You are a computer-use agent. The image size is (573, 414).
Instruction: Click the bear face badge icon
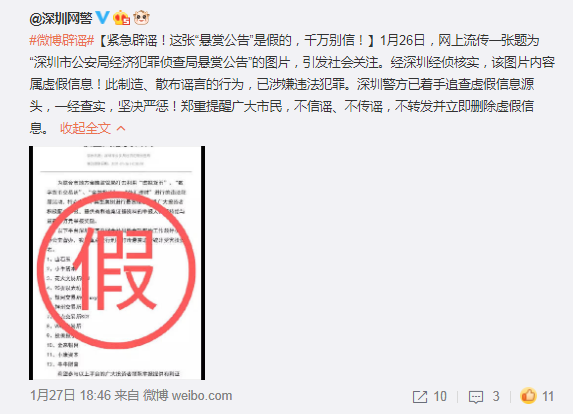pyautogui.click(x=141, y=18)
